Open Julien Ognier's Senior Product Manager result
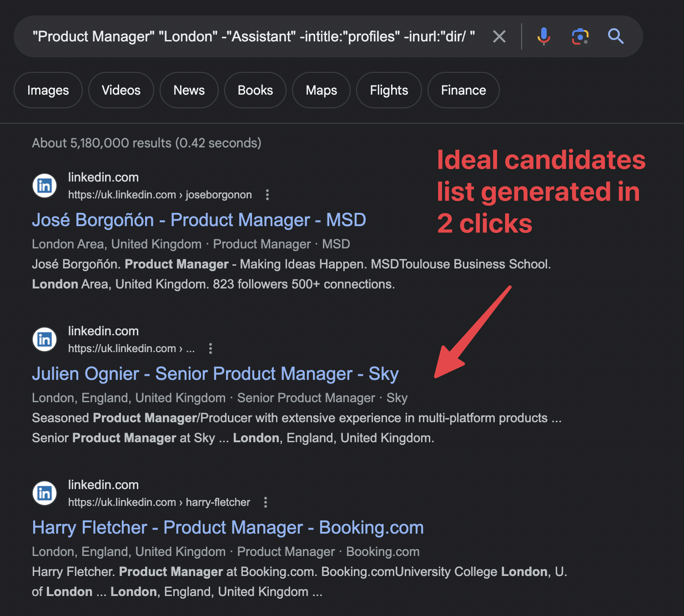Screen dimensions: 684x616 tap(215, 374)
